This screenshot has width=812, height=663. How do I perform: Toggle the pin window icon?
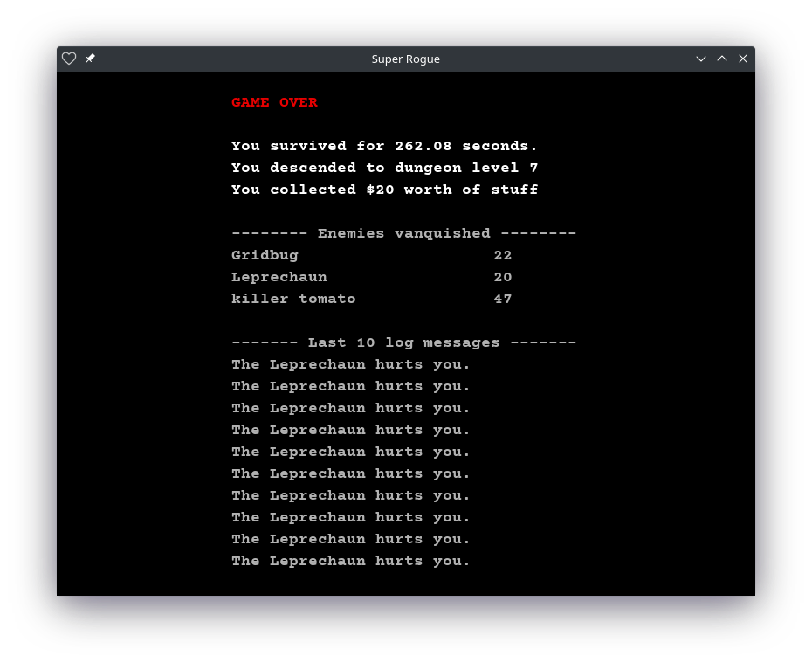[90, 59]
